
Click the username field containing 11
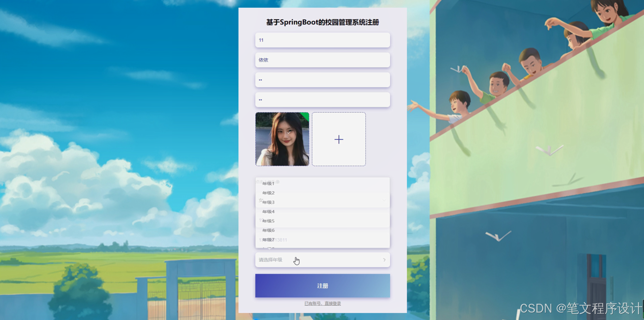[322, 40]
